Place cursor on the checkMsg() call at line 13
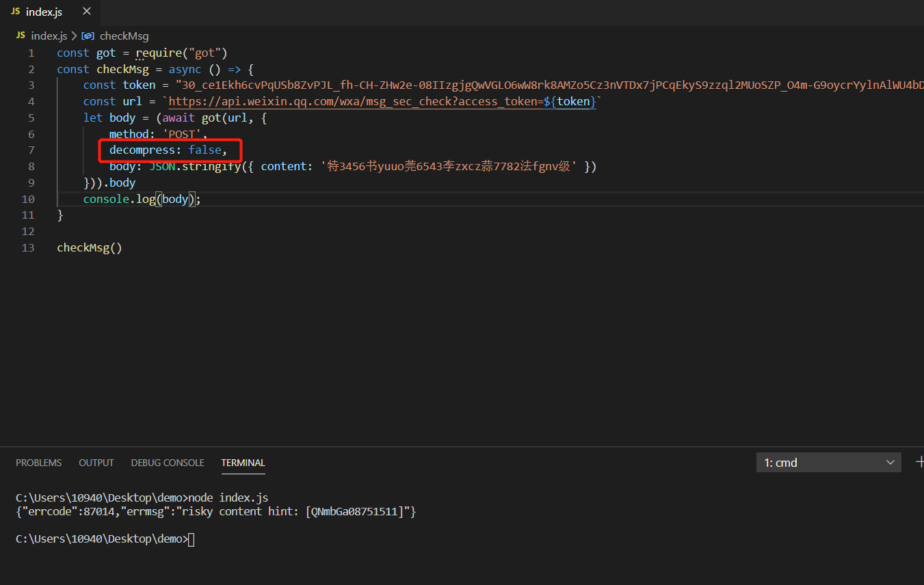The width and height of the screenshot is (924, 585). [x=89, y=247]
